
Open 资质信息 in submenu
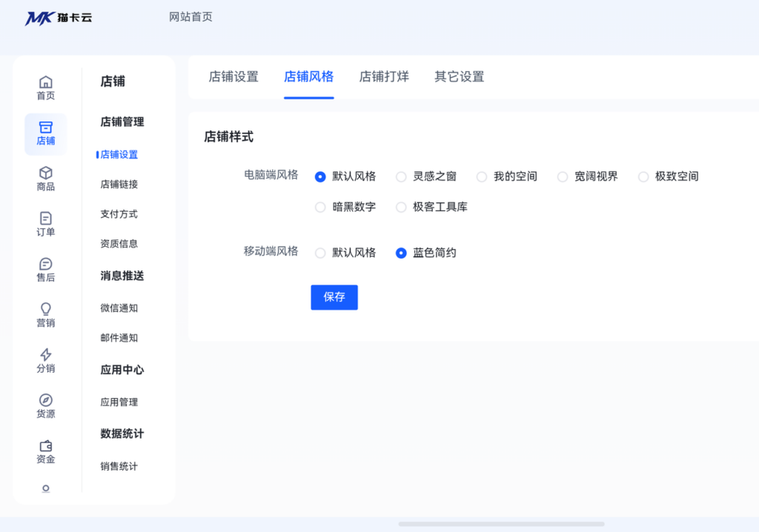tap(119, 244)
